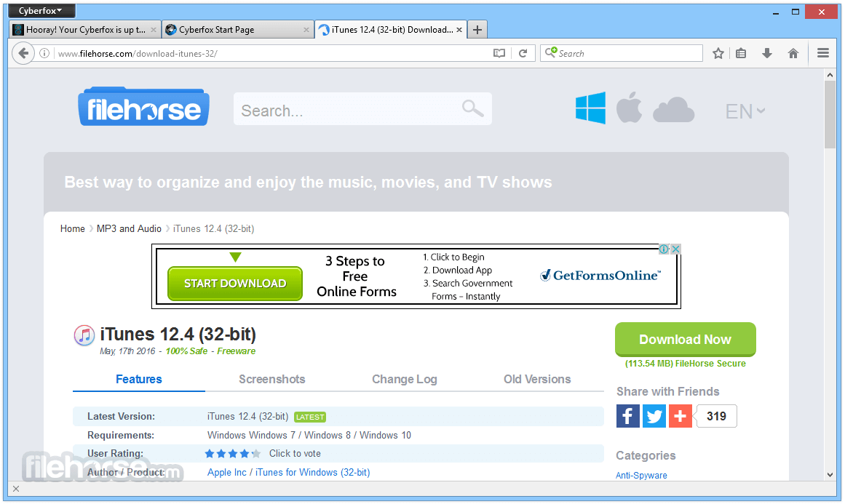Click the share count 319
845x504 pixels.
[716, 416]
